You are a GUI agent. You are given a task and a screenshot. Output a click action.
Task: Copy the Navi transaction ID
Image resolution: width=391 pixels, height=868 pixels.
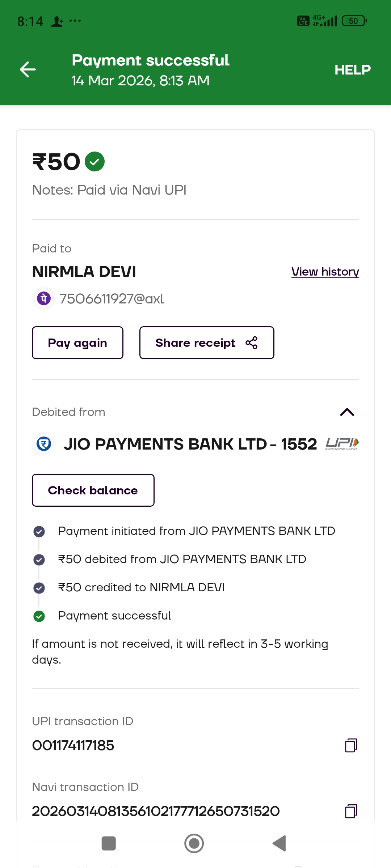pos(351,811)
